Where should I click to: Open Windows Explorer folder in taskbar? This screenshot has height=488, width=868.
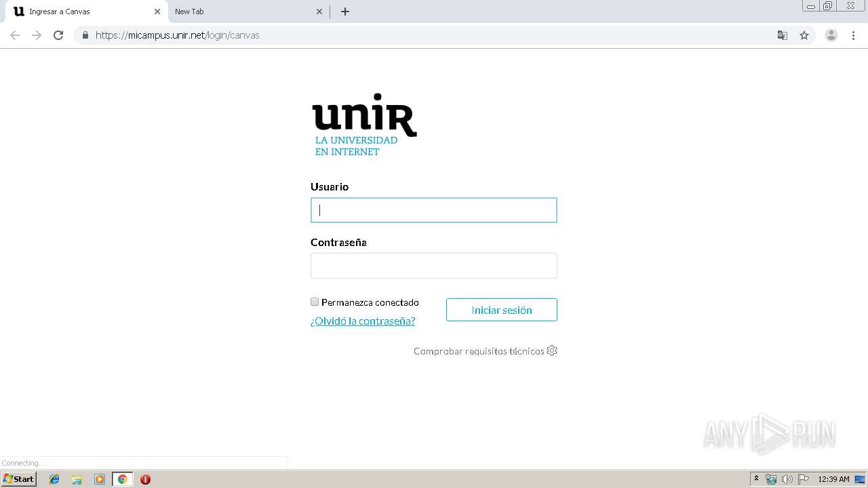(77, 479)
